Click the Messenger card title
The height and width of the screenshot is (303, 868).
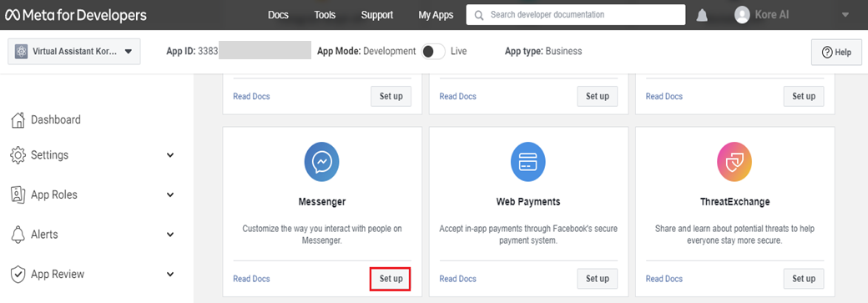click(x=322, y=202)
